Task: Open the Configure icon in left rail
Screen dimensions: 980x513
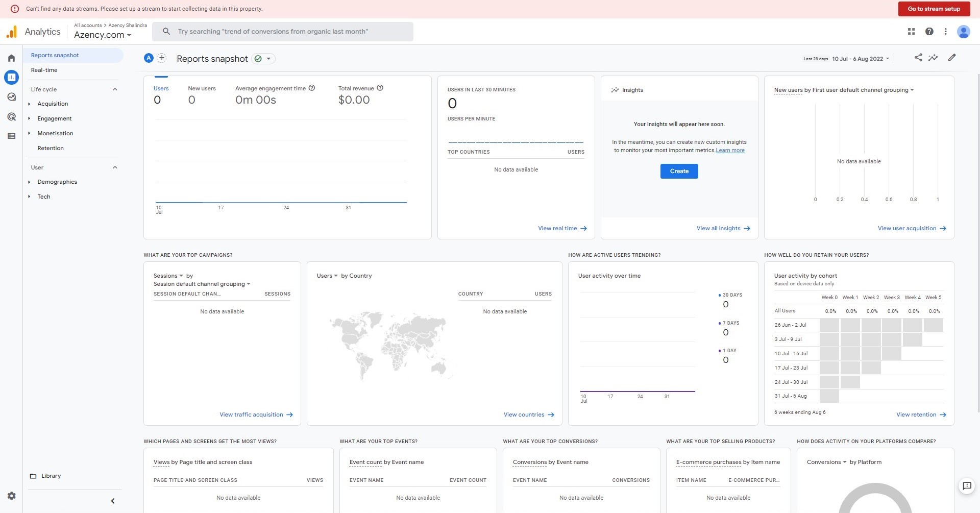Action: (11, 136)
